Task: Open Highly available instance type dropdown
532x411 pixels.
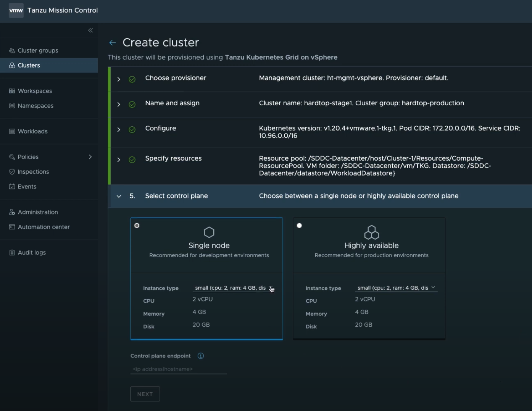Action: (x=396, y=288)
